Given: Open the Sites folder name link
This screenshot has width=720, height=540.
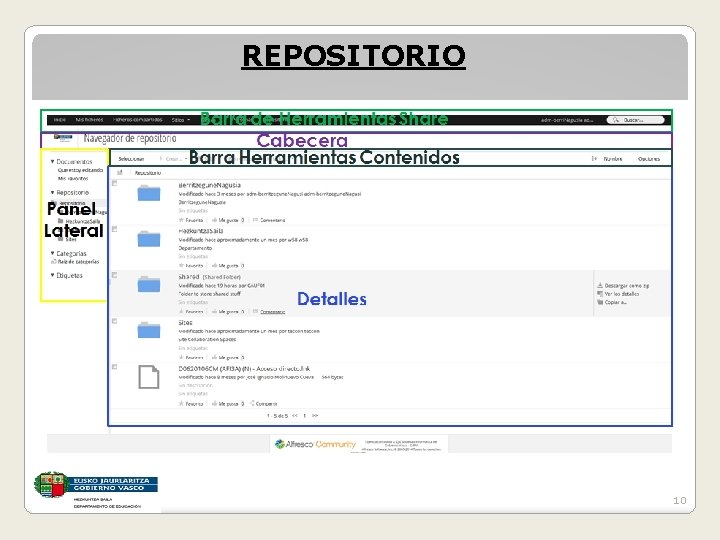Looking at the screenshot, I should point(185,323).
